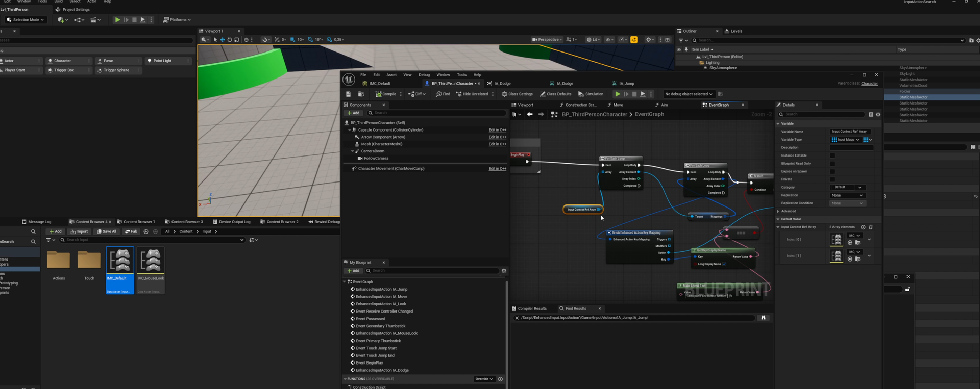This screenshot has width=980, height=389.
Task: Toggle the Private checkbox
Action: coord(832,179)
